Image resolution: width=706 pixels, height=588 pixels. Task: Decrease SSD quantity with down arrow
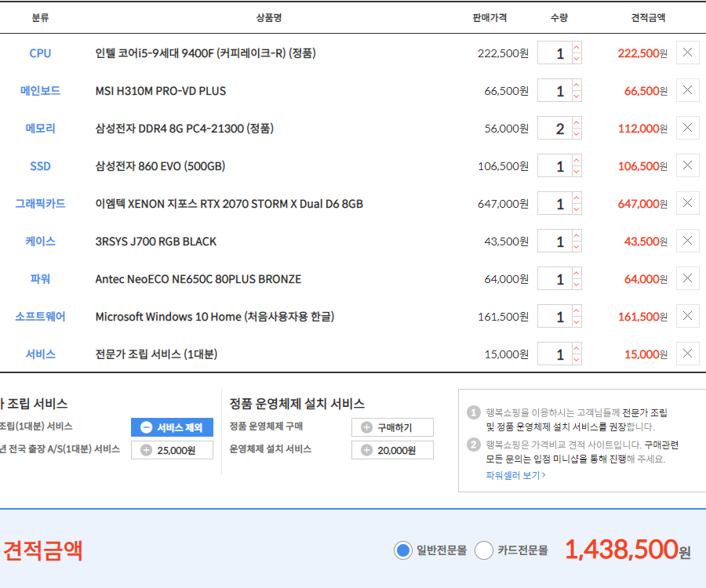click(x=577, y=172)
